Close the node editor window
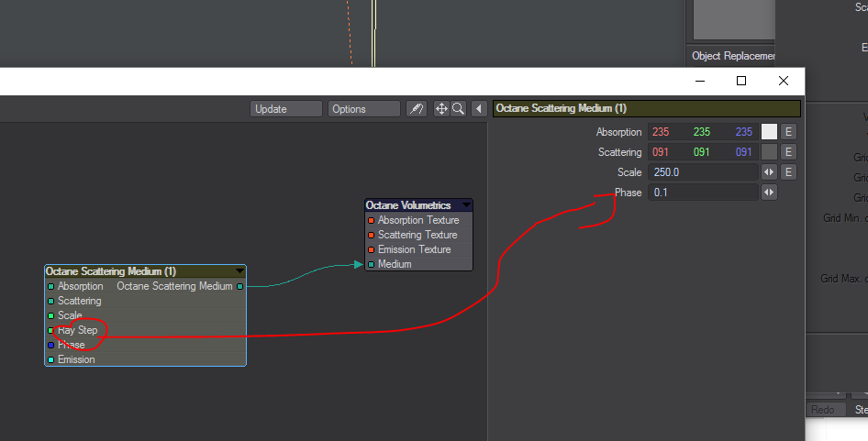 [x=784, y=81]
